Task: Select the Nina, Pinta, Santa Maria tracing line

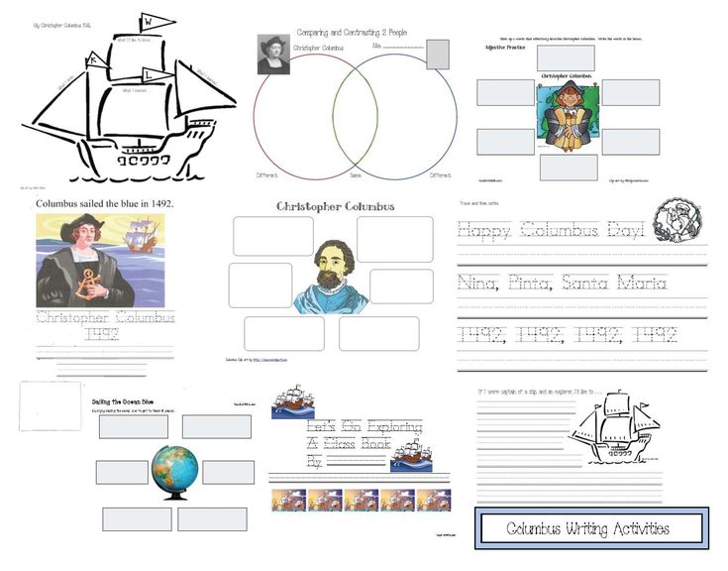Action: pos(562,284)
